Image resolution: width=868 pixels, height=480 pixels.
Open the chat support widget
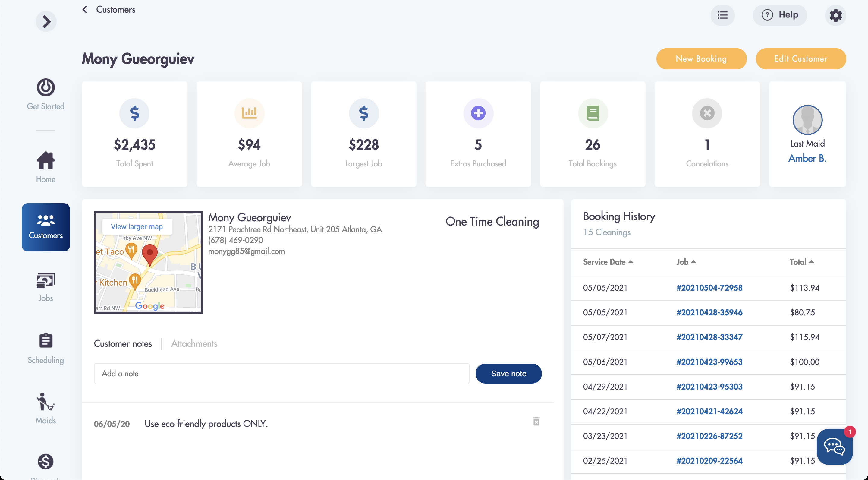pyautogui.click(x=834, y=447)
